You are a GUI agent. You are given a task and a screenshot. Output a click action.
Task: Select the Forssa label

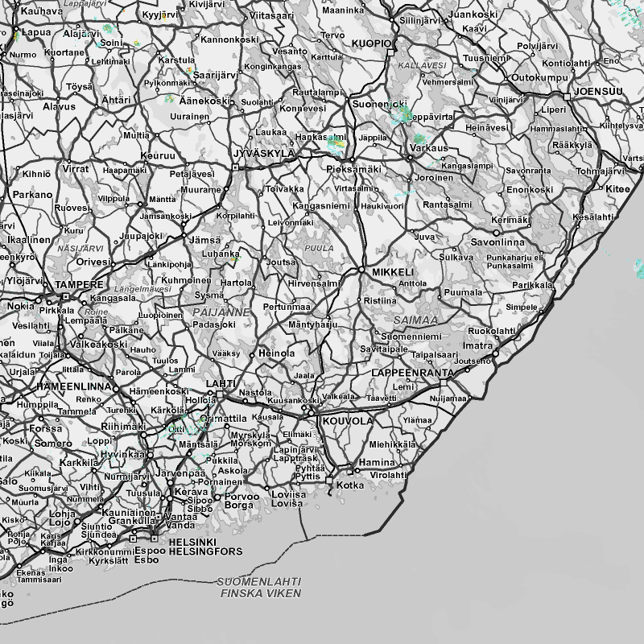point(46,429)
